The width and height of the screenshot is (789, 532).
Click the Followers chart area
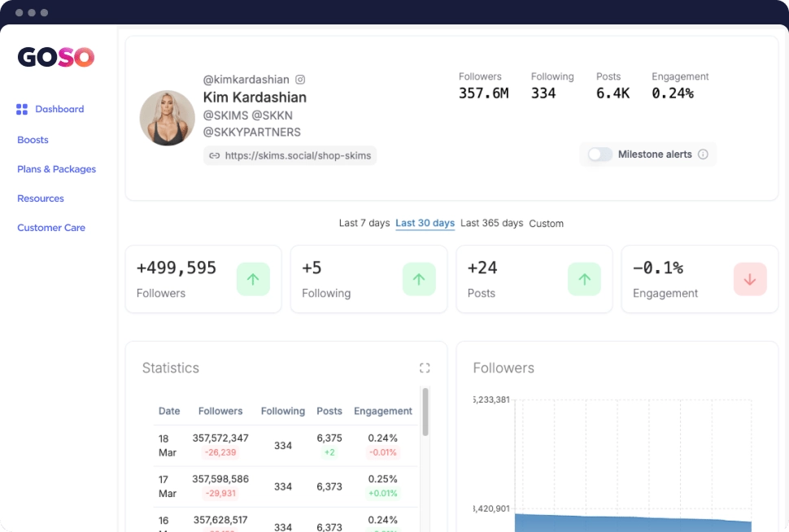pos(633,465)
